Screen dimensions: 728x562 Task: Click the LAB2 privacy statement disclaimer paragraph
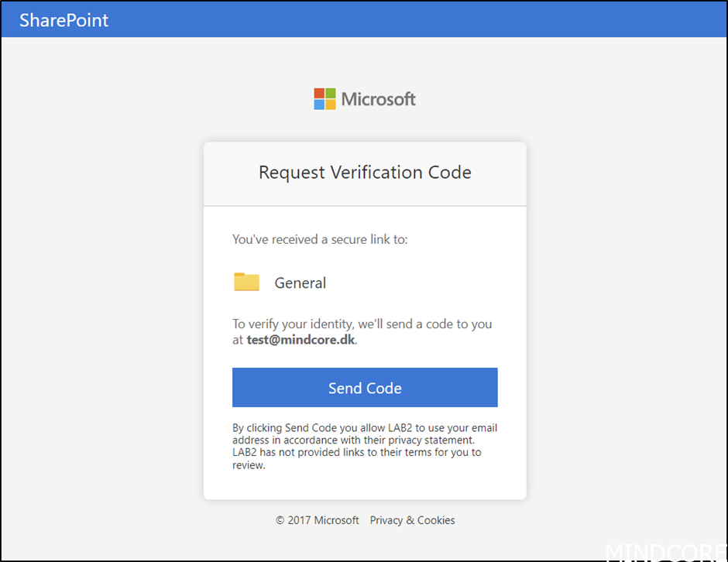[x=365, y=446]
